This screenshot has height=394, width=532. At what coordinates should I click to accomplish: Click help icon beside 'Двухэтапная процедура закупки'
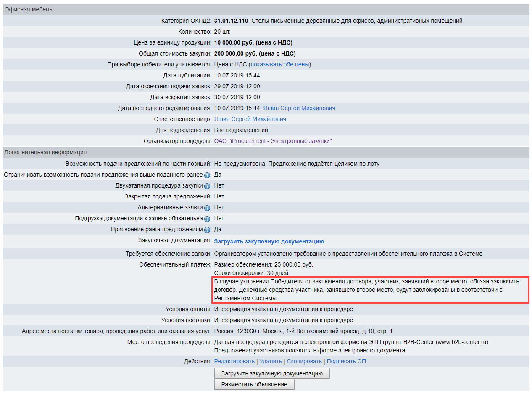[x=207, y=186]
